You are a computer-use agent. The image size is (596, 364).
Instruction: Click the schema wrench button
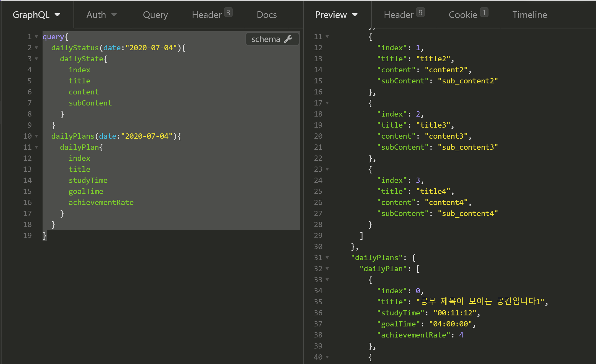272,39
